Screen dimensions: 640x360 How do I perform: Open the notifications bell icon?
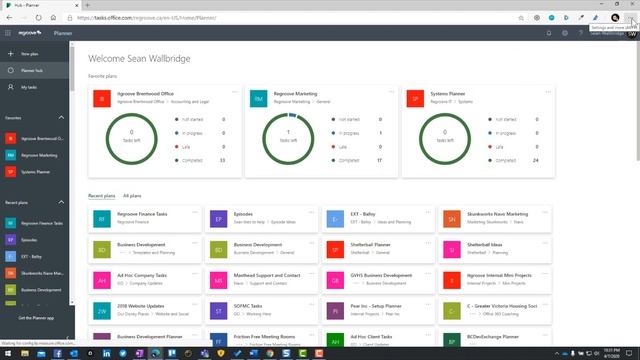[x=549, y=33]
